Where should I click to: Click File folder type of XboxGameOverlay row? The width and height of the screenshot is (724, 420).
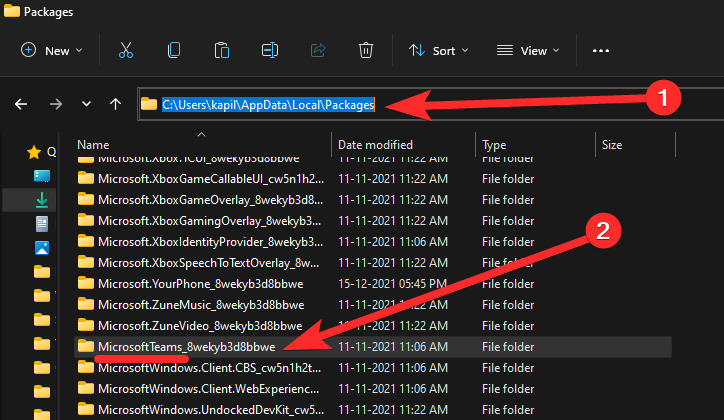508,199
